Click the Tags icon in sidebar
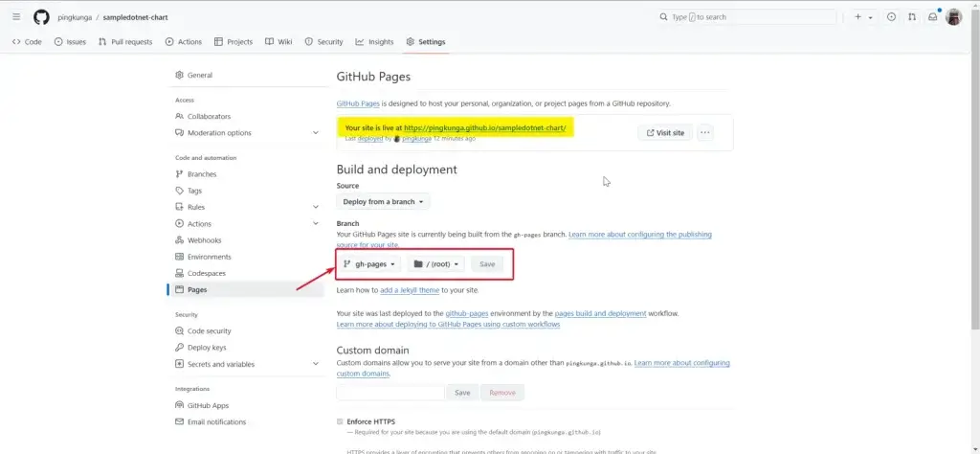980x454 pixels. 179,191
